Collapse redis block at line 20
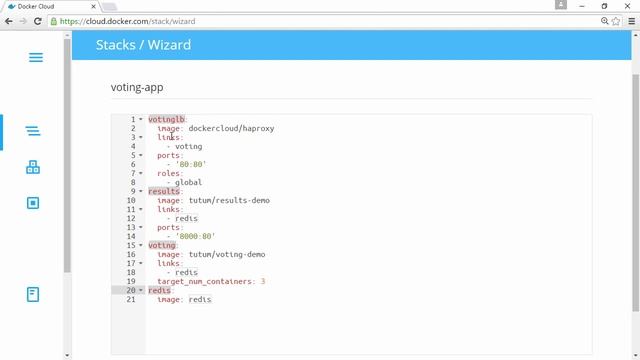The image size is (640, 360). tap(141, 290)
